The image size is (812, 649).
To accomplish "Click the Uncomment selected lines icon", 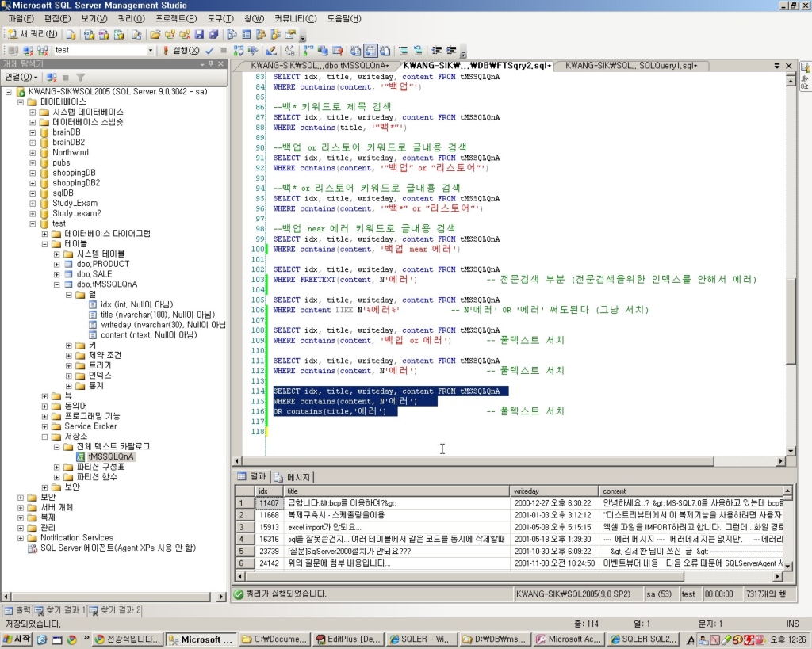I will pos(418,50).
